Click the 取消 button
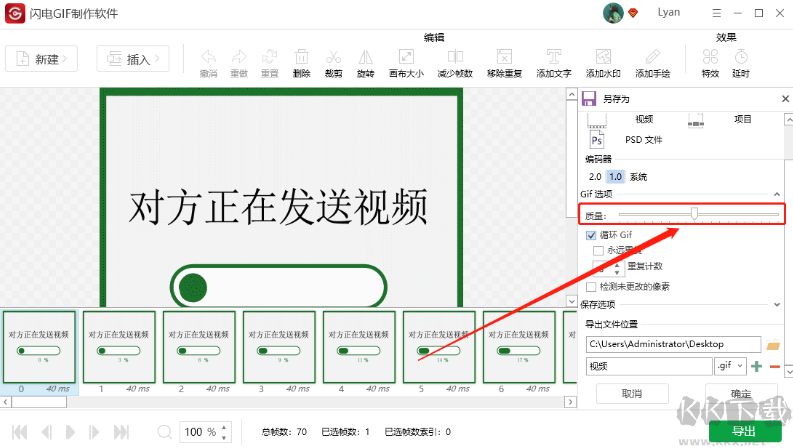Screen dimensions: 793x448 tap(632, 394)
